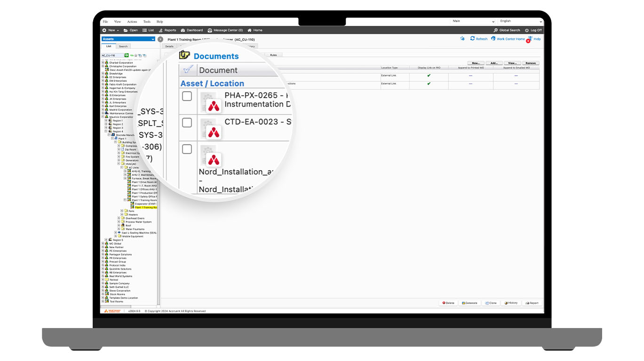Open the Assets module dropdown
Image resolution: width=644 pixels, height=361 pixels.
pyautogui.click(x=153, y=39)
